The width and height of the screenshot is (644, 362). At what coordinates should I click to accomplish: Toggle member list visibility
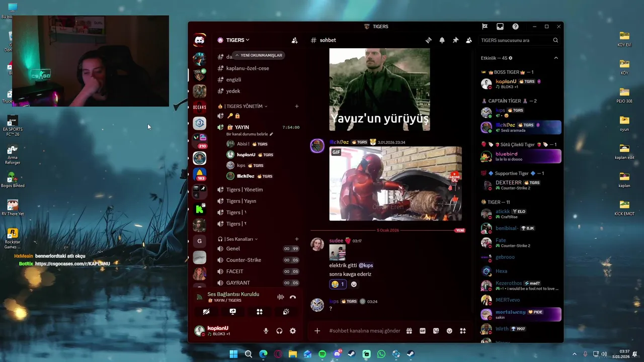click(469, 40)
